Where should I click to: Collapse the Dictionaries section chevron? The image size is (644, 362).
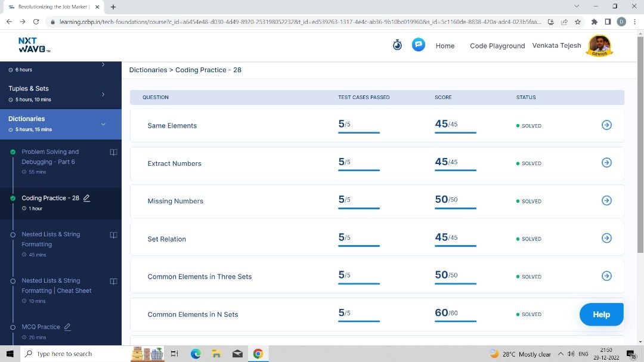pos(104,124)
